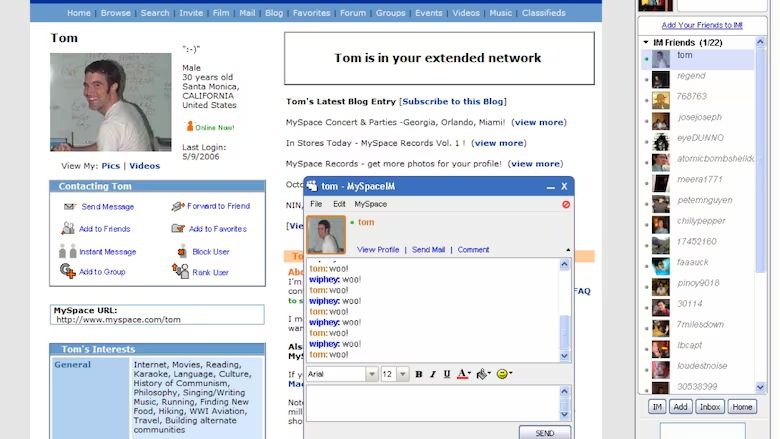Collapse the IM Friends group
The image size is (780, 439).
646,42
